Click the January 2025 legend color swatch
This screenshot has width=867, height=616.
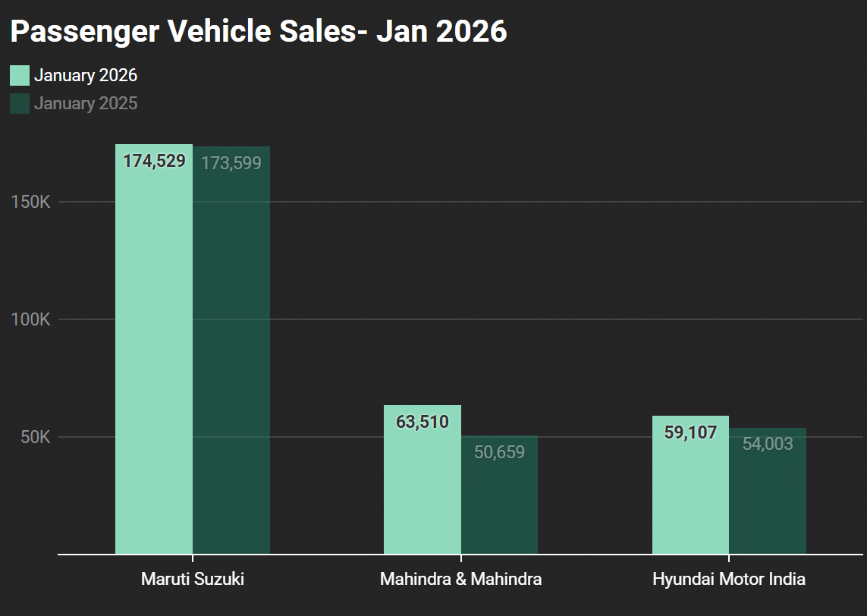(x=20, y=103)
